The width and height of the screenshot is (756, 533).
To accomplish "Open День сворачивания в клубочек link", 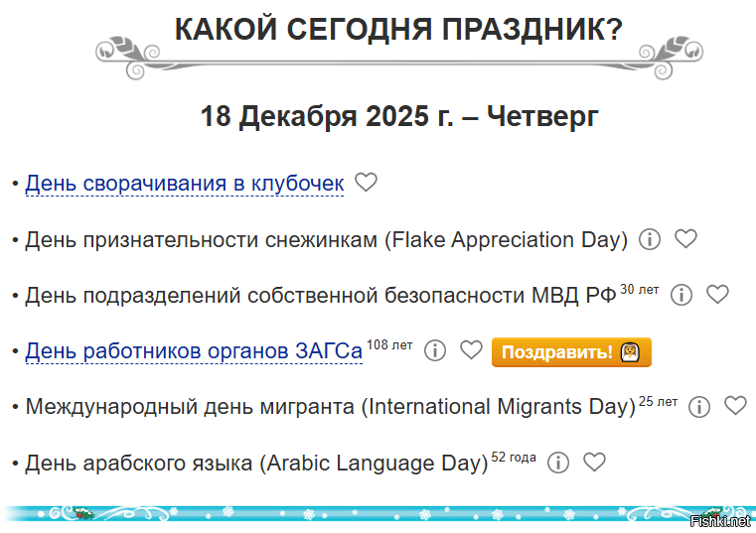I will tap(185, 184).
